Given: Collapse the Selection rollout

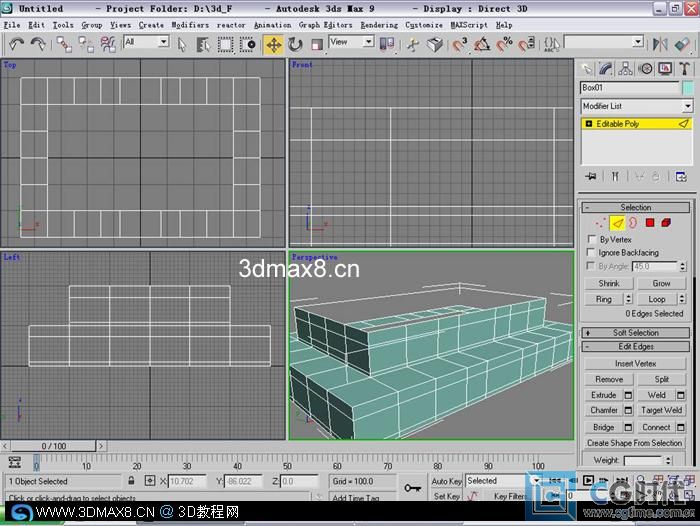Looking at the screenshot, I should coord(636,207).
